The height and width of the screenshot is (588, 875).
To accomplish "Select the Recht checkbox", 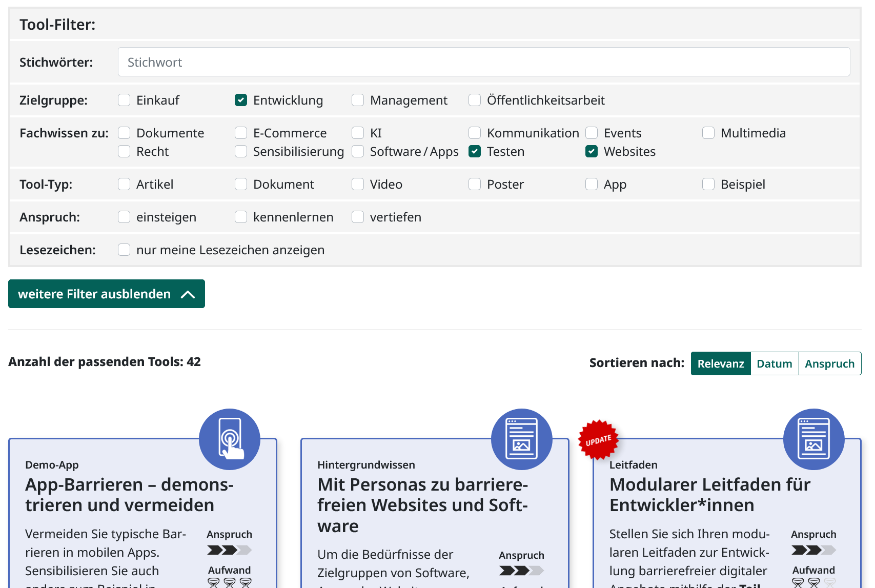I will pos(124,151).
